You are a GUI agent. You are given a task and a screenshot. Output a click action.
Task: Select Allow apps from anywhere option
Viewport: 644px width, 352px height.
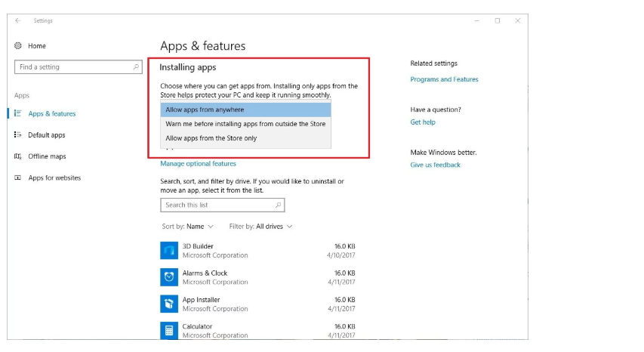(x=246, y=110)
